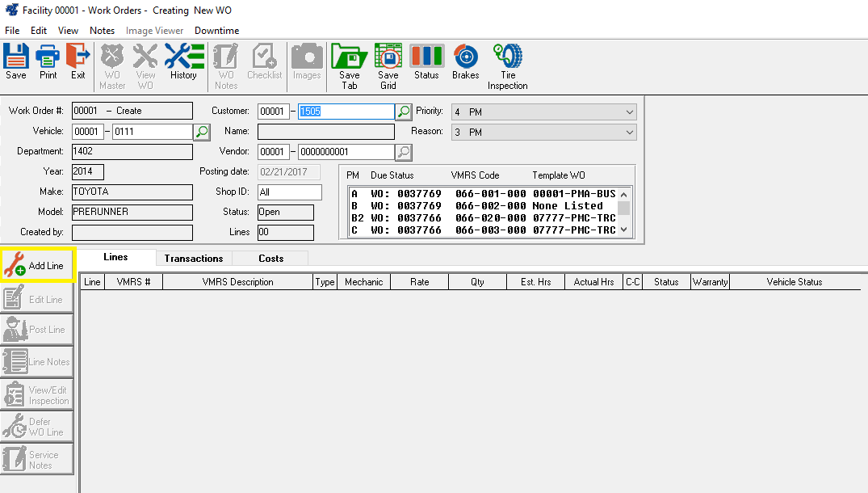
Task: Click the vehicle lookup magnifier icon
Action: [202, 132]
